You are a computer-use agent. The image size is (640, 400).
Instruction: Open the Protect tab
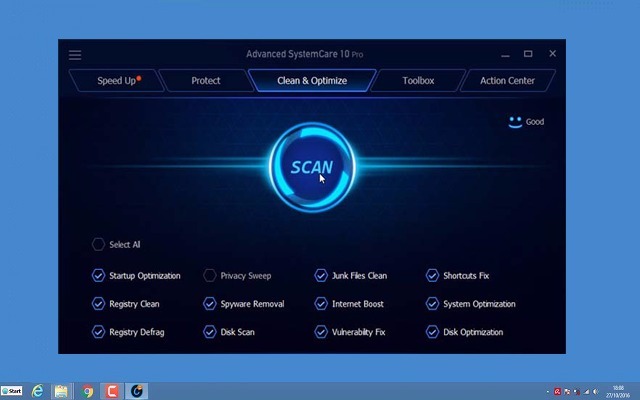[x=206, y=80]
